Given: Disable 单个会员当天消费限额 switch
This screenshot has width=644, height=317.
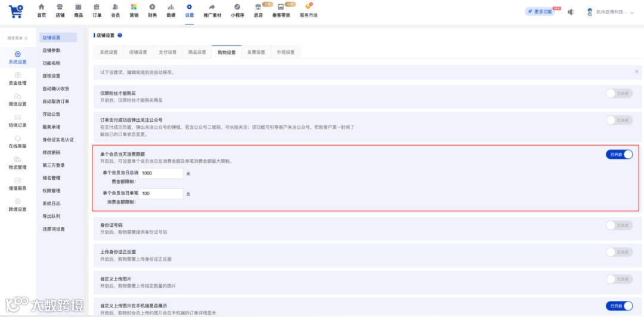Looking at the screenshot, I should (x=620, y=154).
